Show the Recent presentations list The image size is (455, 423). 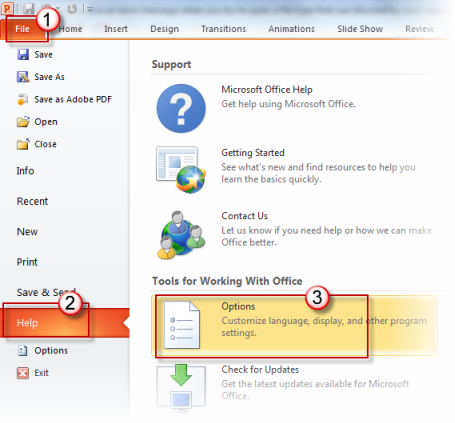32,201
